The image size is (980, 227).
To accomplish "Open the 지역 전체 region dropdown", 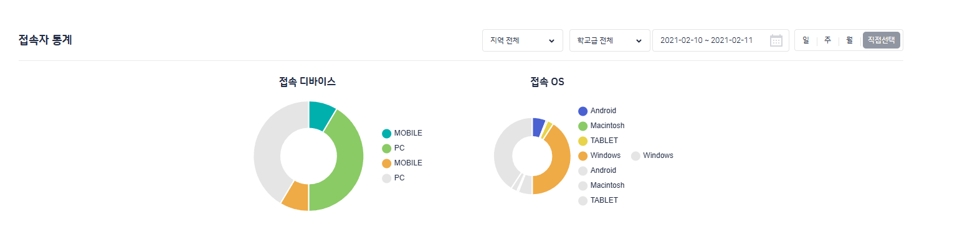I will tap(523, 40).
